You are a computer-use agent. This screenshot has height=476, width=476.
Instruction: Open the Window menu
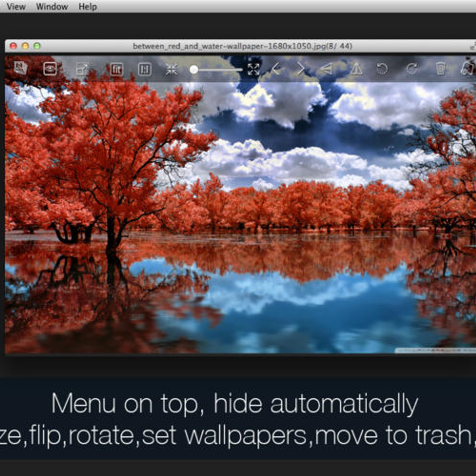[x=52, y=6]
